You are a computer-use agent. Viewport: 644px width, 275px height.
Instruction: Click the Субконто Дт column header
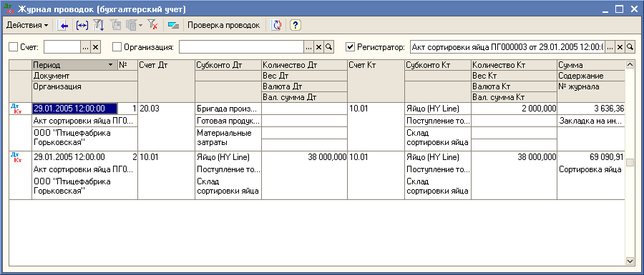[228, 65]
